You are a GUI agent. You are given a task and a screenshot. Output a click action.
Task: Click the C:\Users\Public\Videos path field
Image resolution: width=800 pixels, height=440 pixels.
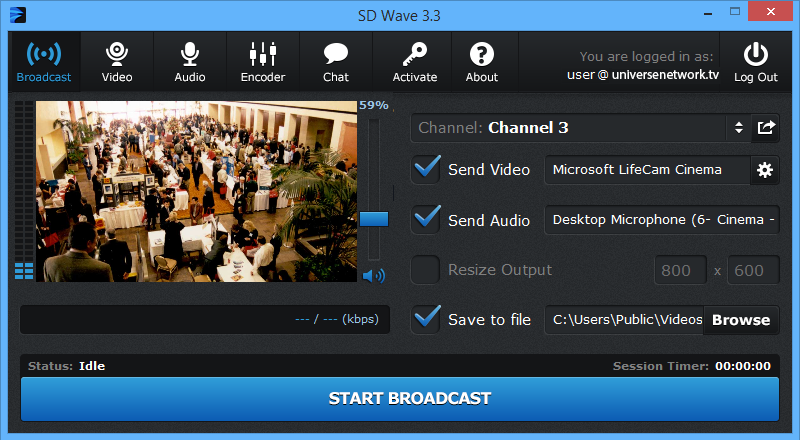click(624, 320)
